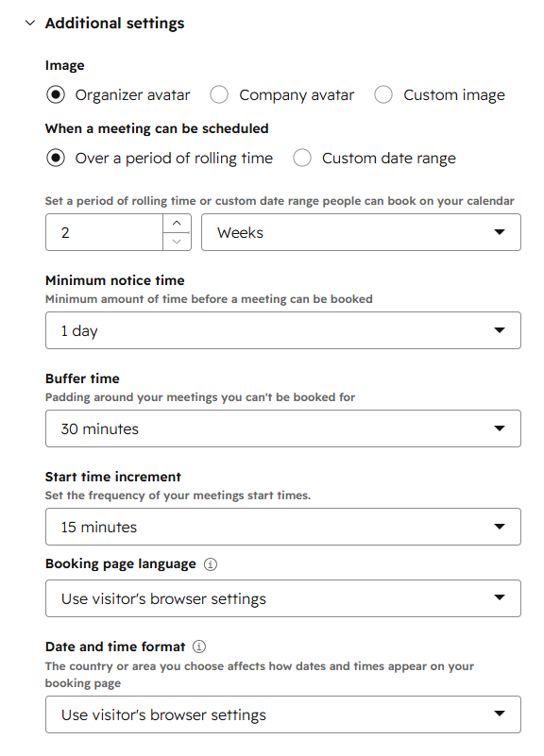Click the rolling time number input field

tap(104, 232)
